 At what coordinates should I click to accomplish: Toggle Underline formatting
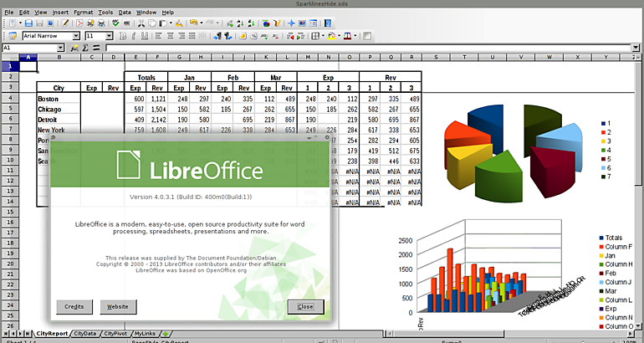145,36
